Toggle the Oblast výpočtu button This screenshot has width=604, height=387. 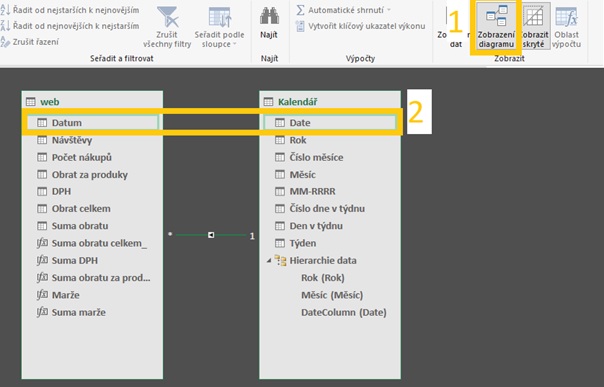pos(566,26)
